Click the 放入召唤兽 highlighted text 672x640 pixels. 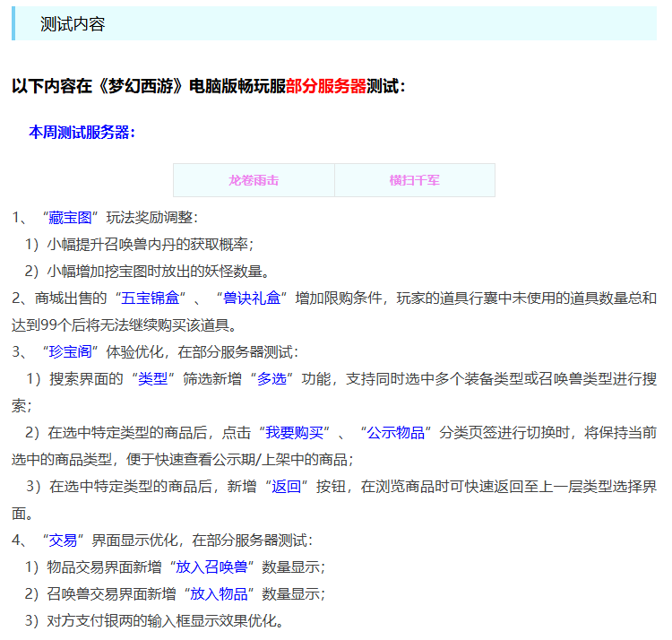(211, 567)
